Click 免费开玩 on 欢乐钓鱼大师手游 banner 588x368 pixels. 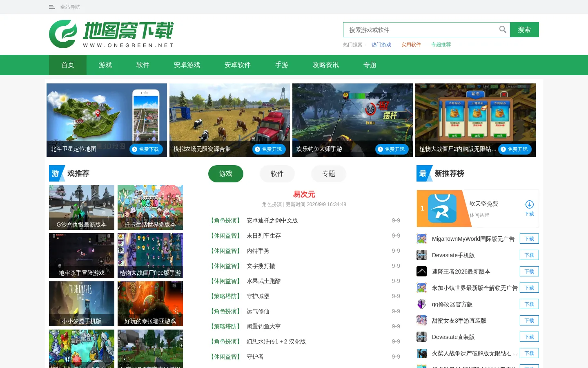click(x=392, y=149)
